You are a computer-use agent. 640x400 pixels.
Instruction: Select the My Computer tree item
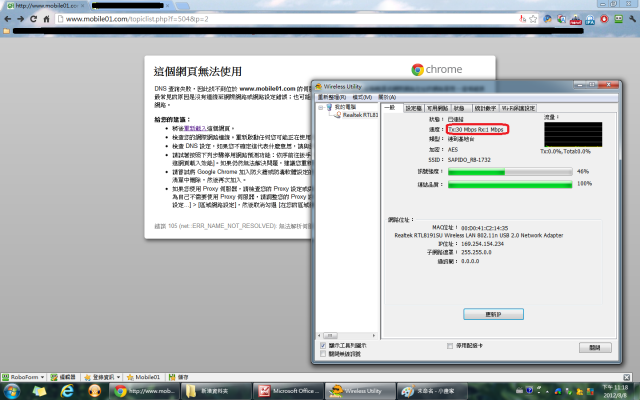pyautogui.click(x=341, y=107)
